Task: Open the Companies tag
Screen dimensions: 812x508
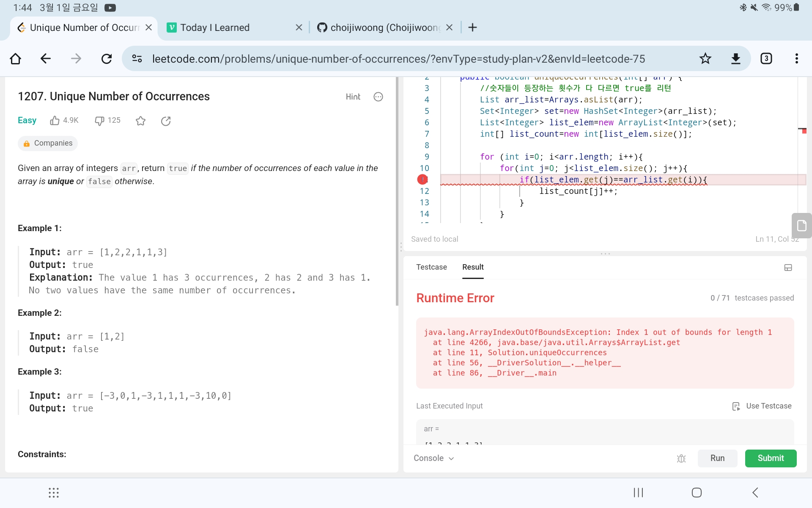Action: (x=48, y=143)
